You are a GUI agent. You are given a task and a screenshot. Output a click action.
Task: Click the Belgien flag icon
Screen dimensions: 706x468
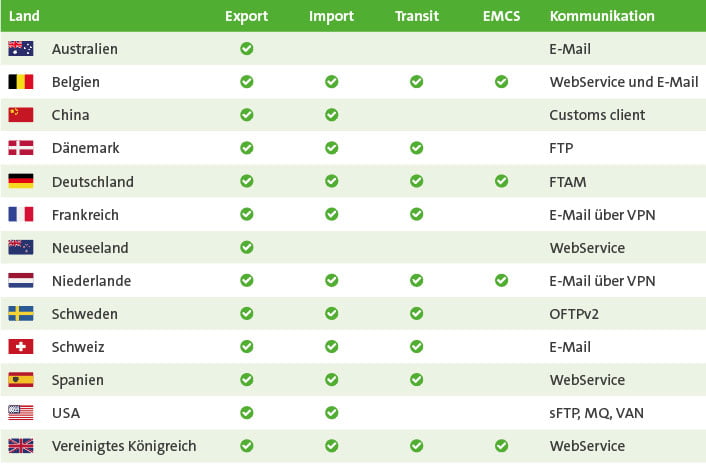(21, 82)
